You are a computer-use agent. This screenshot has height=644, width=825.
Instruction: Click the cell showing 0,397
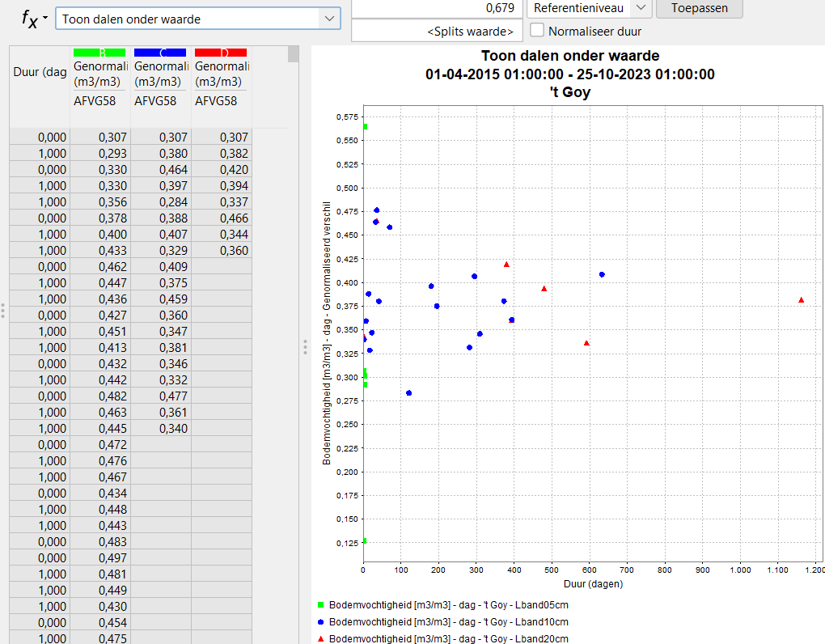point(160,186)
